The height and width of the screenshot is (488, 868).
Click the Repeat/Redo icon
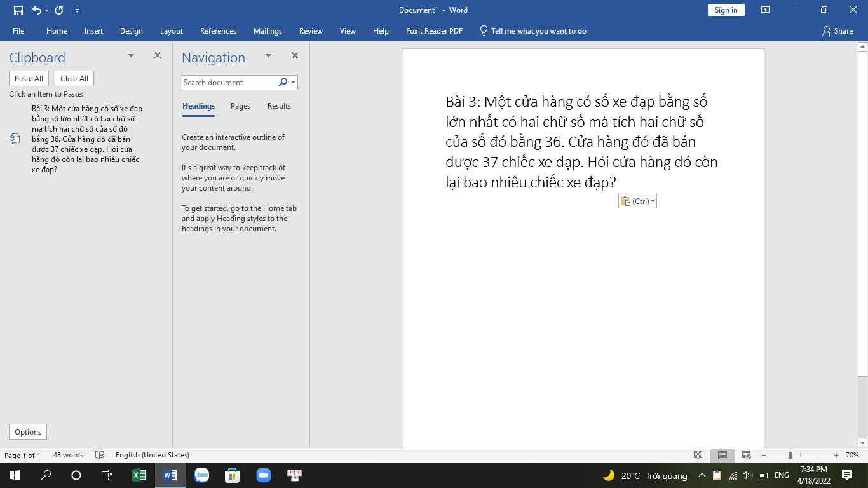pos(59,10)
